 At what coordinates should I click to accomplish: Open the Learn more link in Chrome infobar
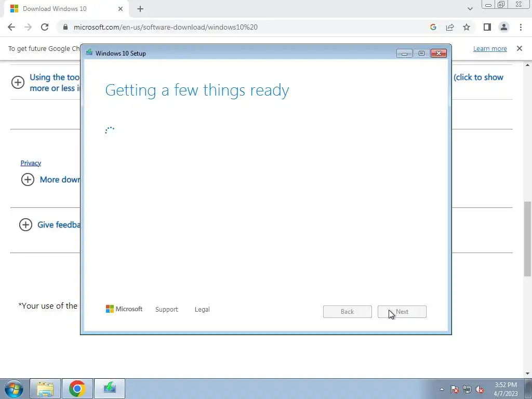490,48
